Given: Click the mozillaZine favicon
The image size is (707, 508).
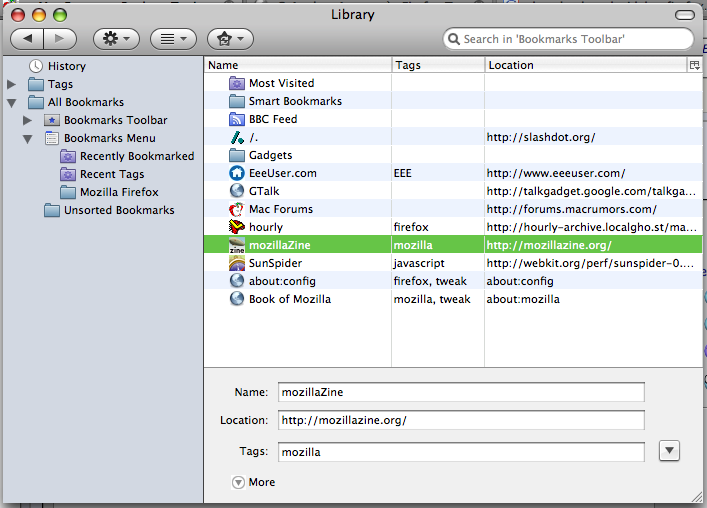Looking at the screenshot, I should [x=237, y=245].
